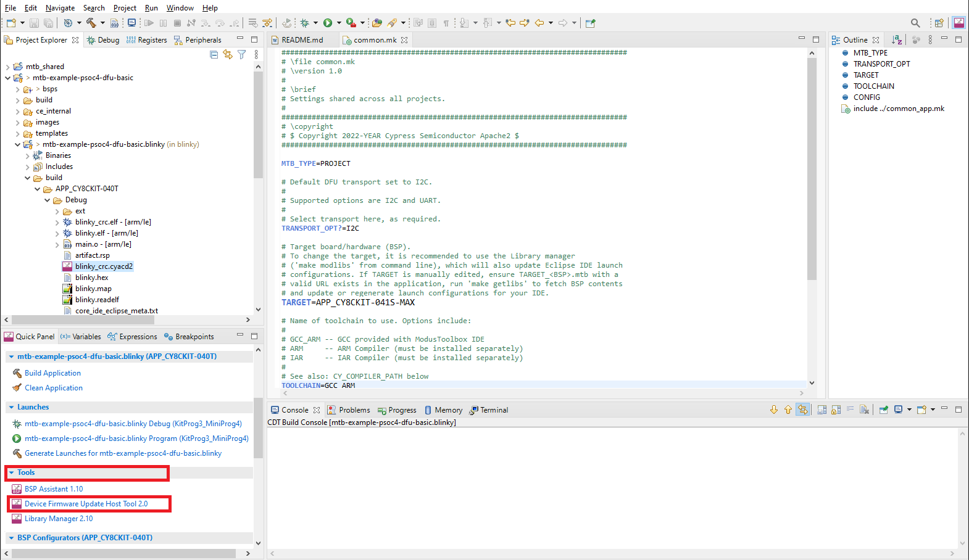Collapse the Launches section in Quick Panel
This screenshot has width=969, height=560.
tap(11, 407)
